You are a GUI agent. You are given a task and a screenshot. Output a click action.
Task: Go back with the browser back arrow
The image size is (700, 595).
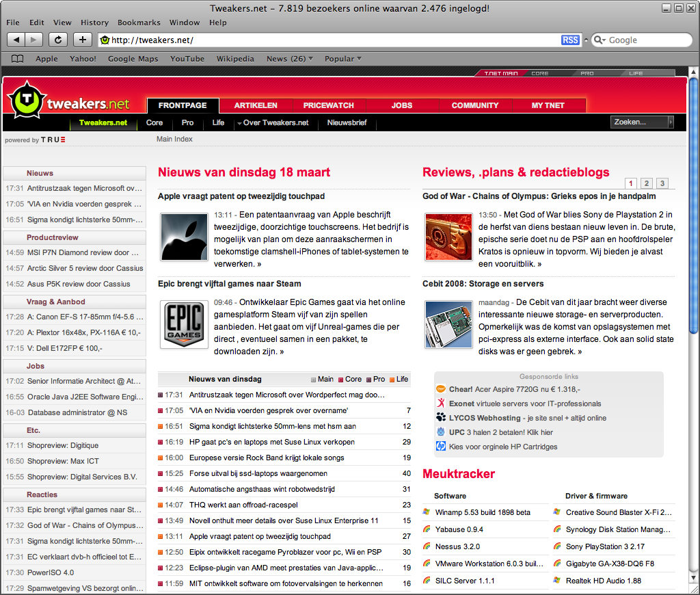click(x=16, y=40)
